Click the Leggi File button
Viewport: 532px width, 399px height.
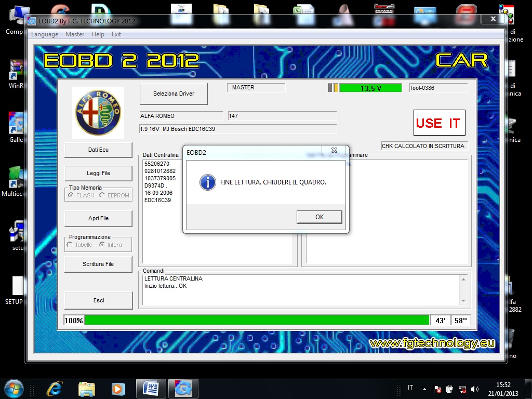click(98, 173)
